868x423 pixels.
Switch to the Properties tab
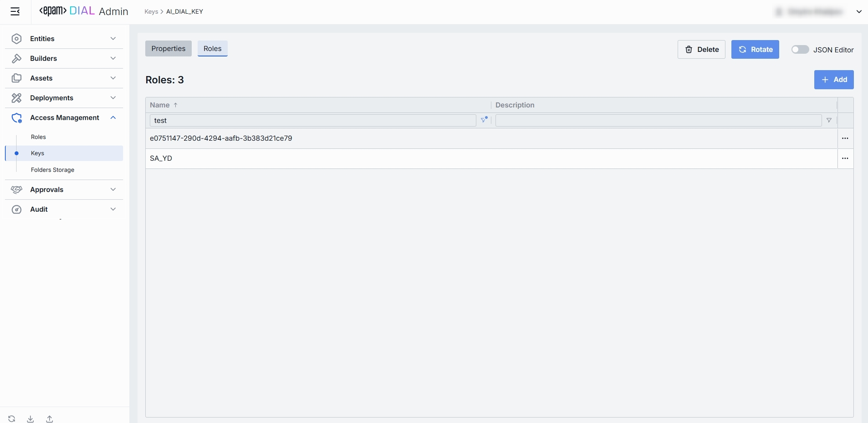click(x=168, y=49)
